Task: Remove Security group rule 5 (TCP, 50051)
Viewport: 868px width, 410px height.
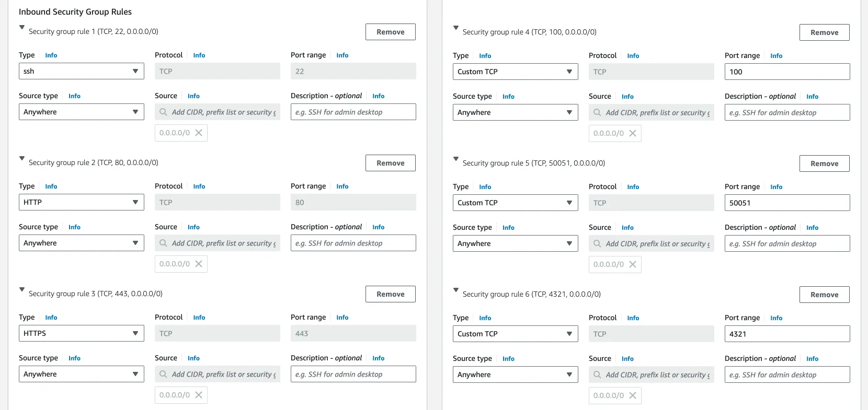Action: click(x=824, y=163)
